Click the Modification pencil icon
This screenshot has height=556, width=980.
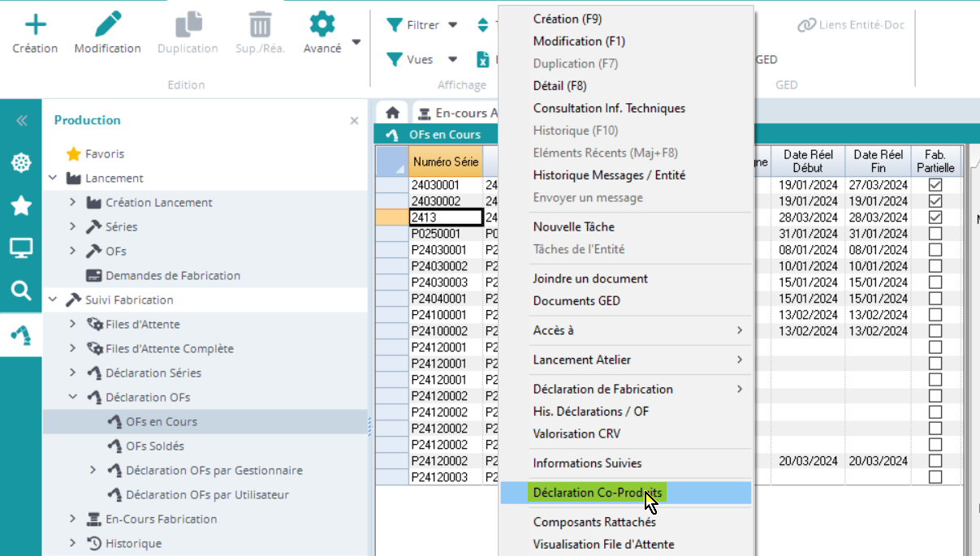point(107,24)
